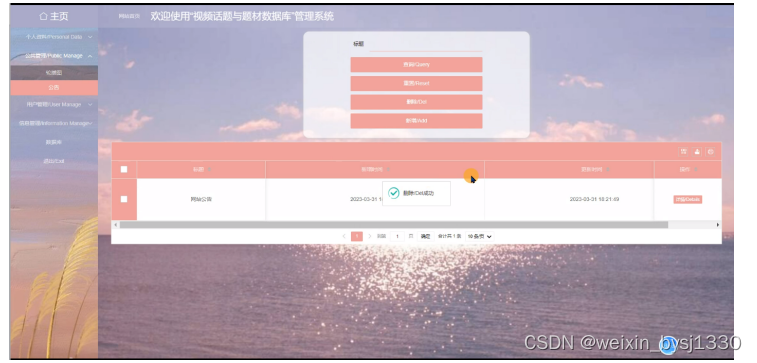Expand the Information Manage sidebar menu

[x=54, y=123]
